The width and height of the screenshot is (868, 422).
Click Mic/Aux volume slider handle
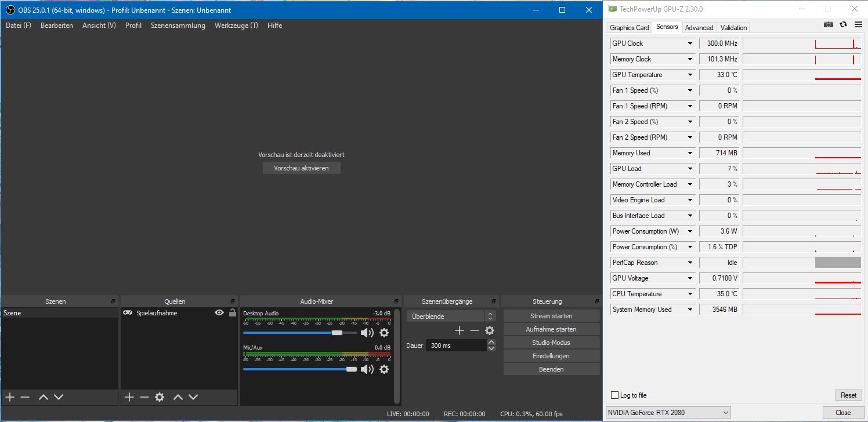coord(351,369)
